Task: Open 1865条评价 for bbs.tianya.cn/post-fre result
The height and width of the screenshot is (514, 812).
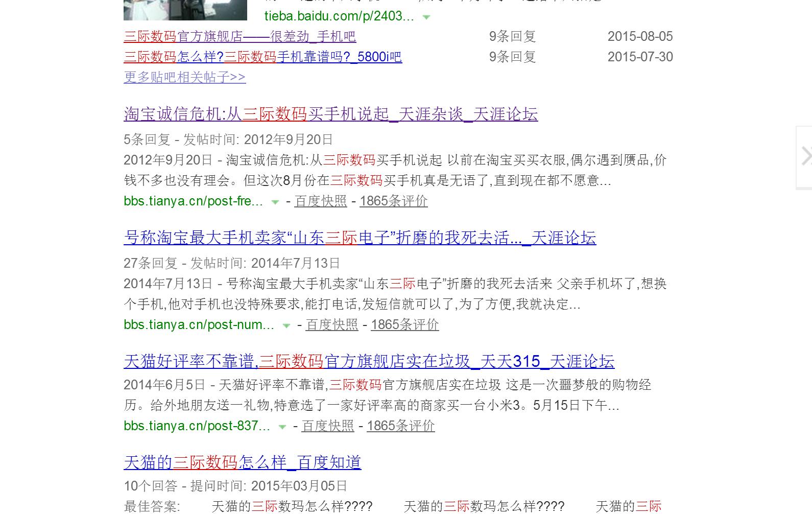Action: coord(394,201)
